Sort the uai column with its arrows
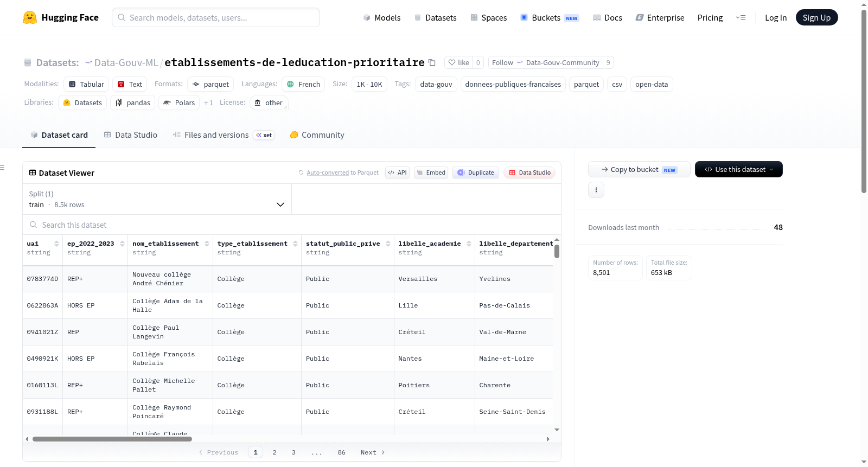868x467 pixels. pyautogui.click(x=56, y=244)
